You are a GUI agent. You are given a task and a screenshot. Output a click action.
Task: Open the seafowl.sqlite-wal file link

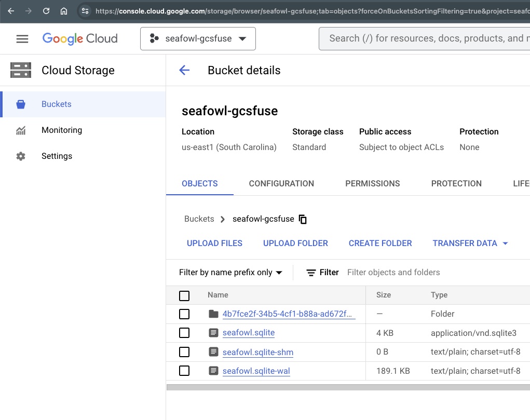256,371
